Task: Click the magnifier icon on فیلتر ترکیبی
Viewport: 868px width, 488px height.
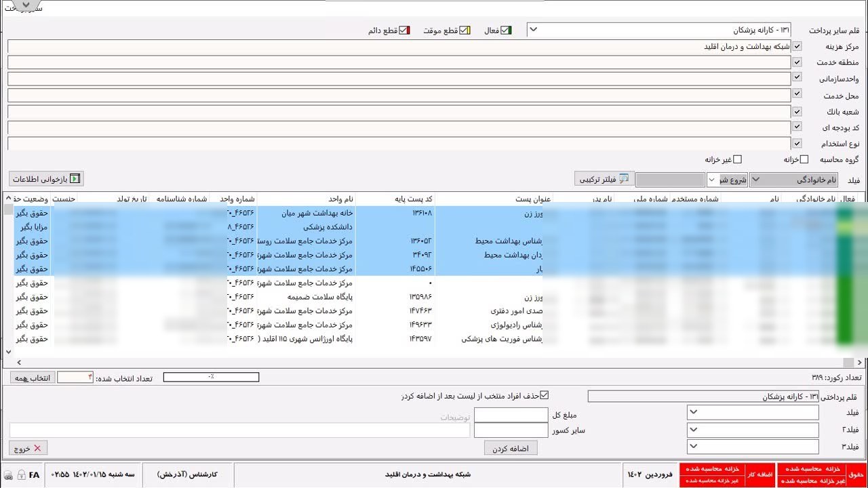Action: [x=624, y=179]
